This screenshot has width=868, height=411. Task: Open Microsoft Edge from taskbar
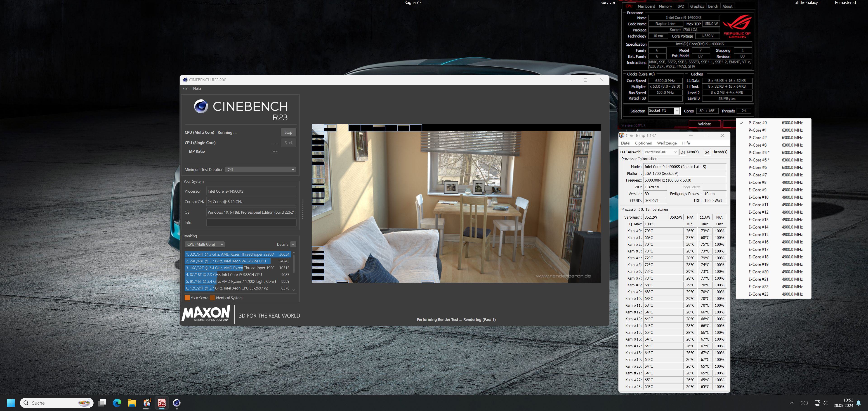click(117, 403)
